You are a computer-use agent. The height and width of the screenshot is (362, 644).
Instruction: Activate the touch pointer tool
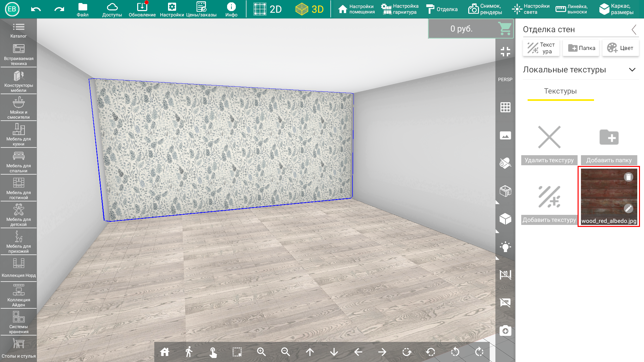(x=213, y=352)
